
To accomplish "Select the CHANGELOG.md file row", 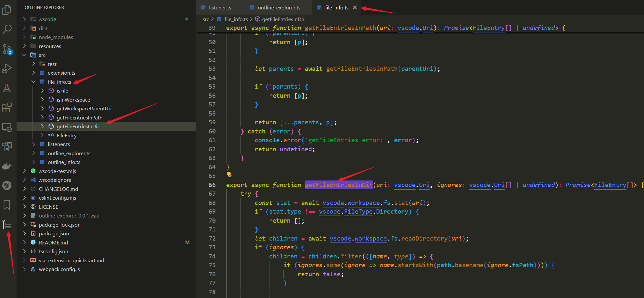I will pyautogui.click(x=106, y=189).
